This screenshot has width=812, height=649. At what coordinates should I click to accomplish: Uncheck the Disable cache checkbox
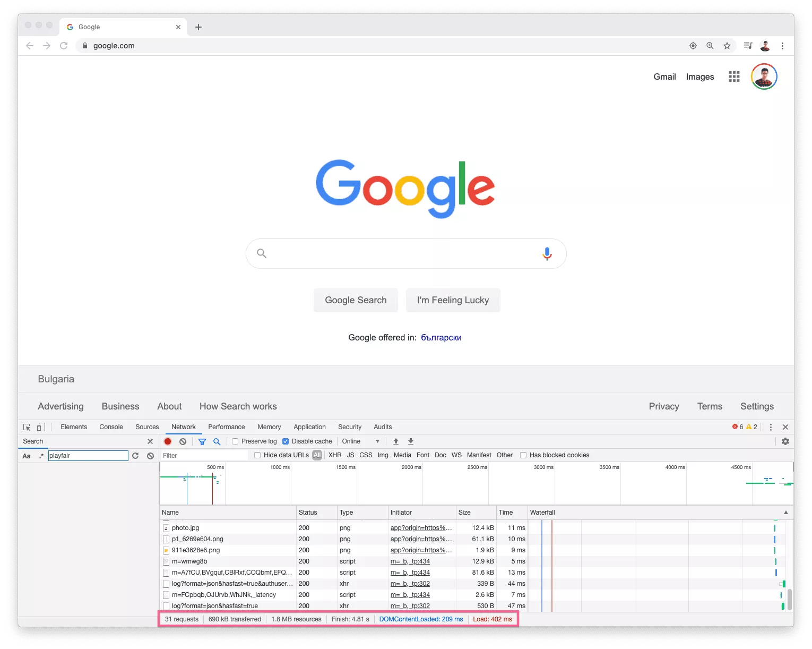pyautogui.click(x=286, y=441)
